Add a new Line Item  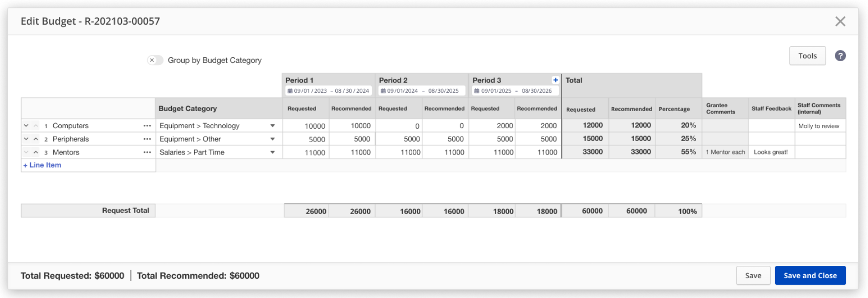pyautogui.click(x=42, y=165)
